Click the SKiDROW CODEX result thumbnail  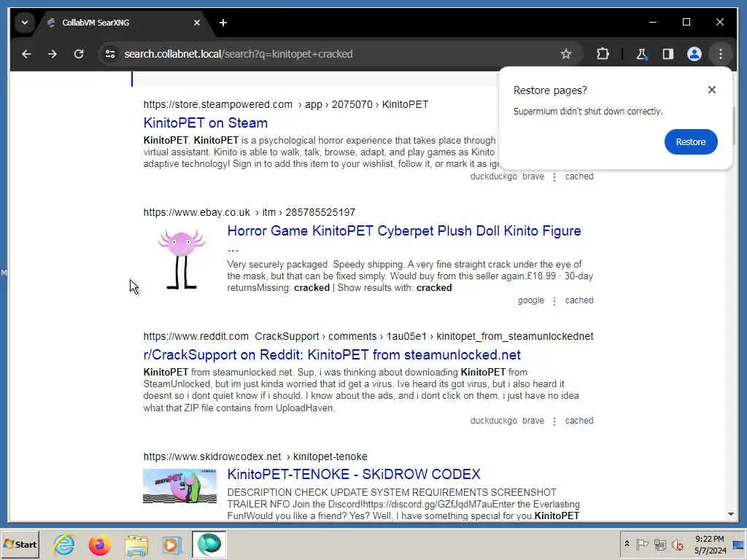179,486
